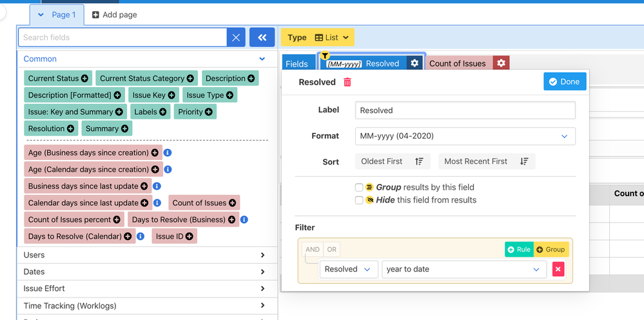Add the Labels field with plus
The image size is (644, 320).
pyautogui.click(x=163, y=112)
